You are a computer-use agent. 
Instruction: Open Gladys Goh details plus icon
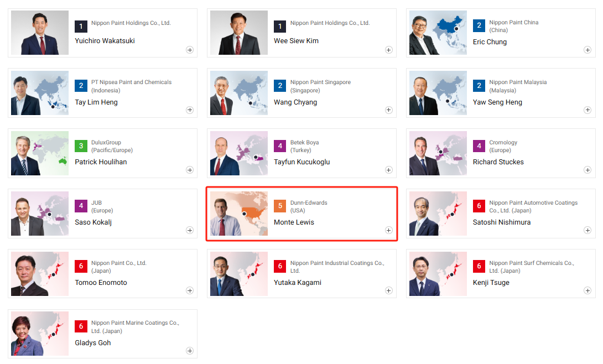[x=190, y=351]
